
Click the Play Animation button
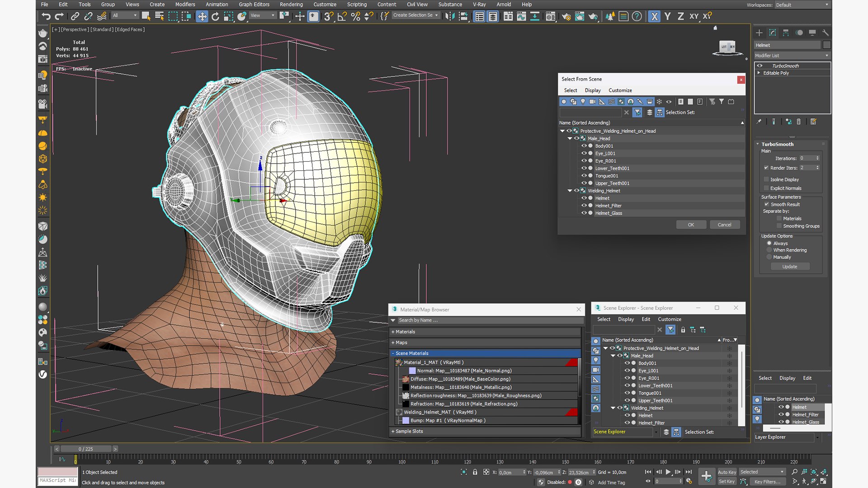click(x=668, y=472)
